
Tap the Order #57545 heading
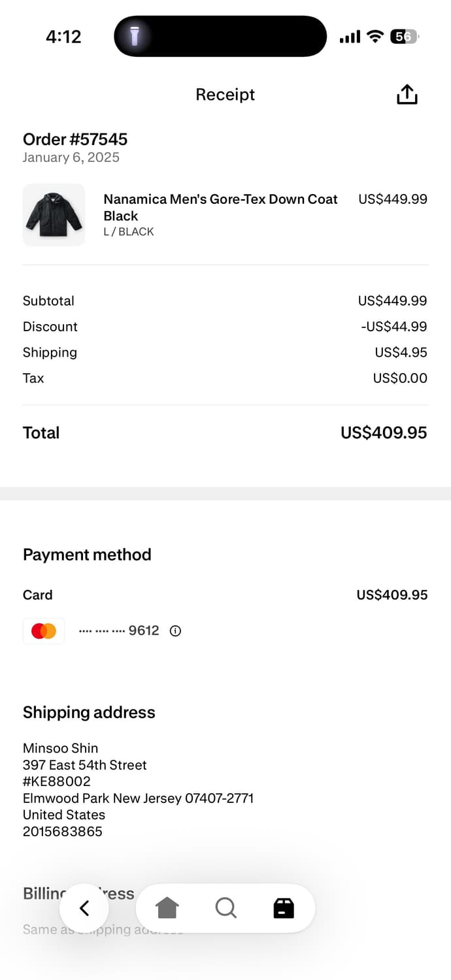(75, 139)
